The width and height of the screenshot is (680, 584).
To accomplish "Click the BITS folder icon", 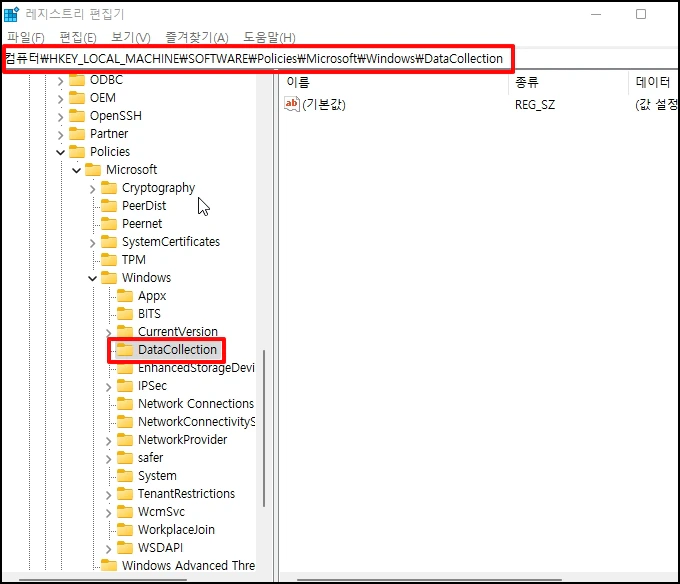I will [125, 313].
